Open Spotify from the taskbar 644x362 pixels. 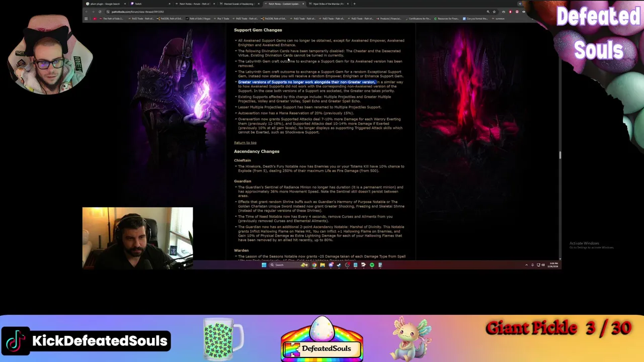pyautogui.click(x=372, y=265)
